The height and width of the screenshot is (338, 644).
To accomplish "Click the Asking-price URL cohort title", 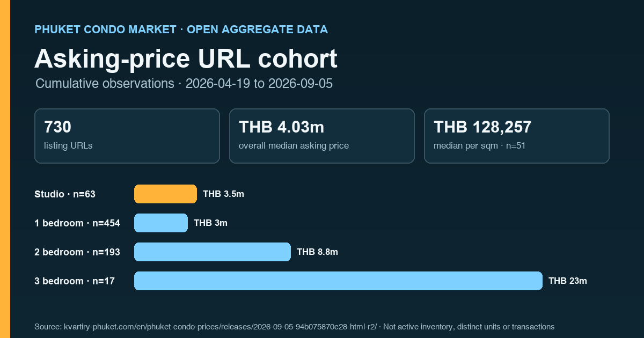I will click(x=186, y=58).
